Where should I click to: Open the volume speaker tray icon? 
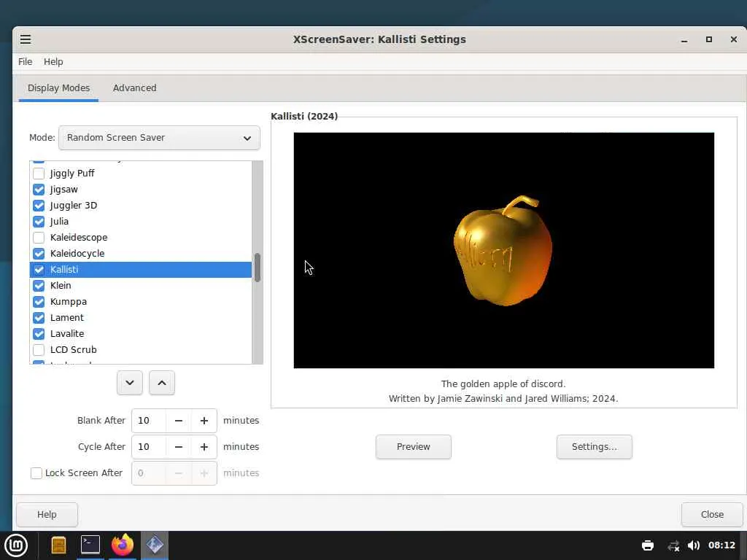click(694, 545)
